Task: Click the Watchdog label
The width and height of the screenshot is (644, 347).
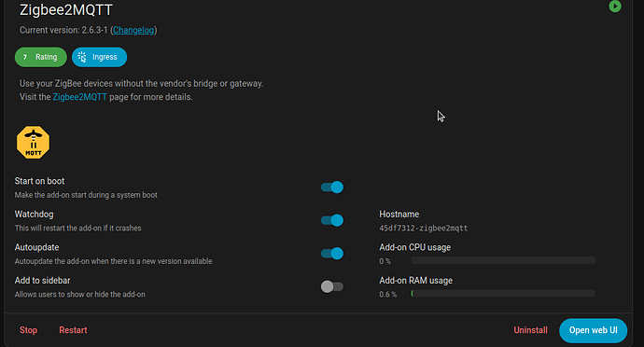Action: click(35, 215)
